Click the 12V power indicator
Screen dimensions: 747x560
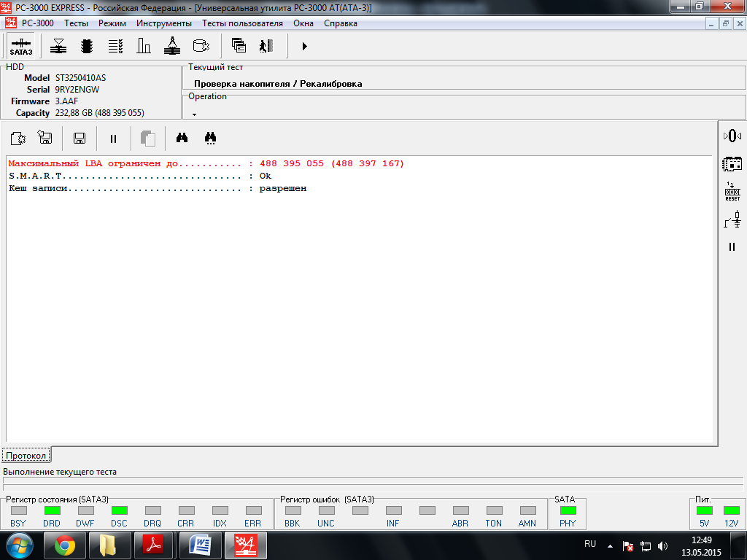click(x=731, y=510)
